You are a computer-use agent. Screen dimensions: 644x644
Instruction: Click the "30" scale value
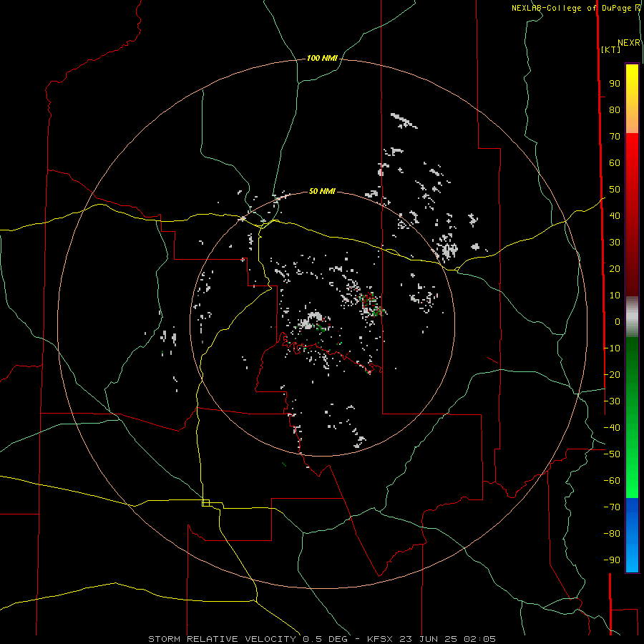tap(615, 243)
